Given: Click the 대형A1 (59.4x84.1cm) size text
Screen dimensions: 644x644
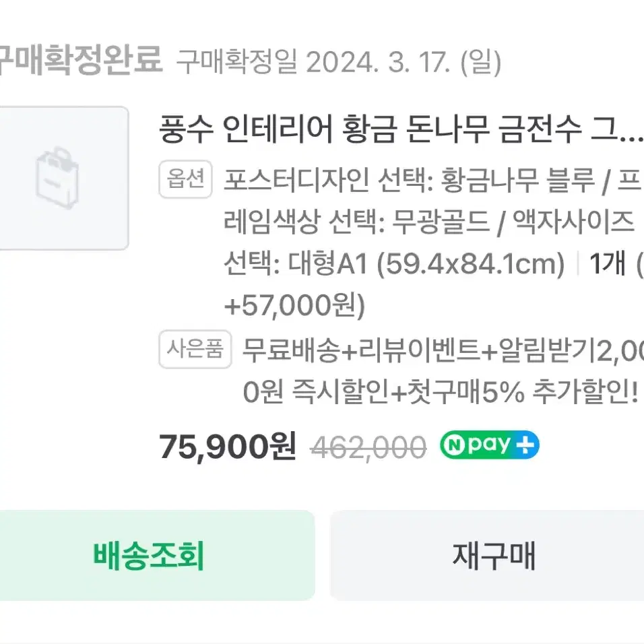Looking at the screenshot, I should 426,263.
